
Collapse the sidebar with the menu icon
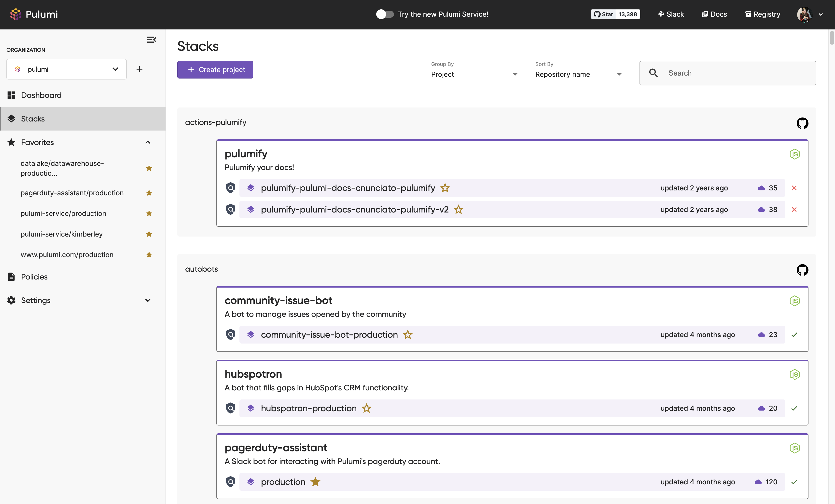(152, 40)
